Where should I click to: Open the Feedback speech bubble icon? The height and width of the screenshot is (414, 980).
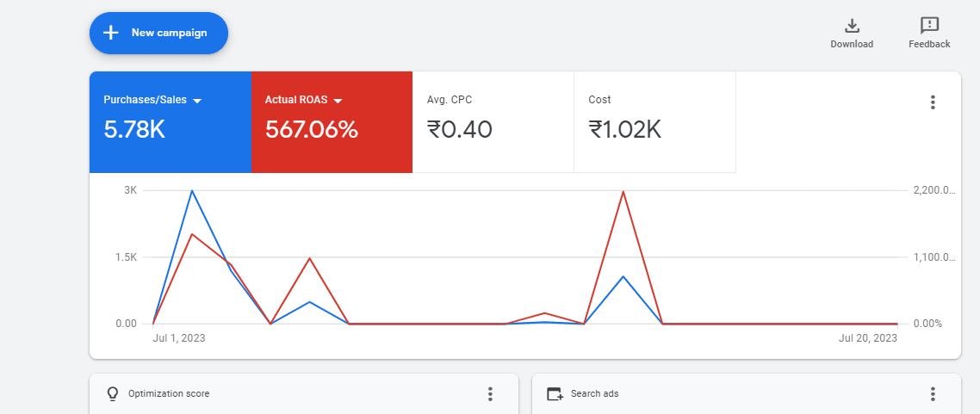point(929,26)
